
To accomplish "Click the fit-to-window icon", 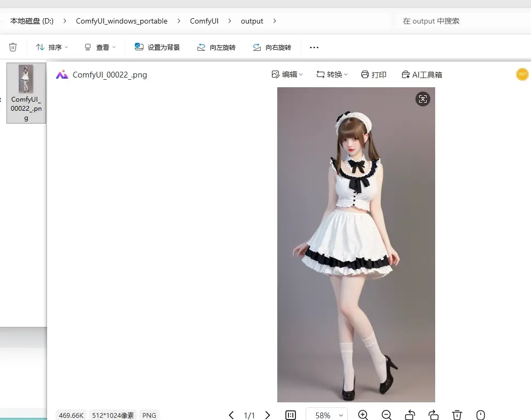I will tap(291, 415).
